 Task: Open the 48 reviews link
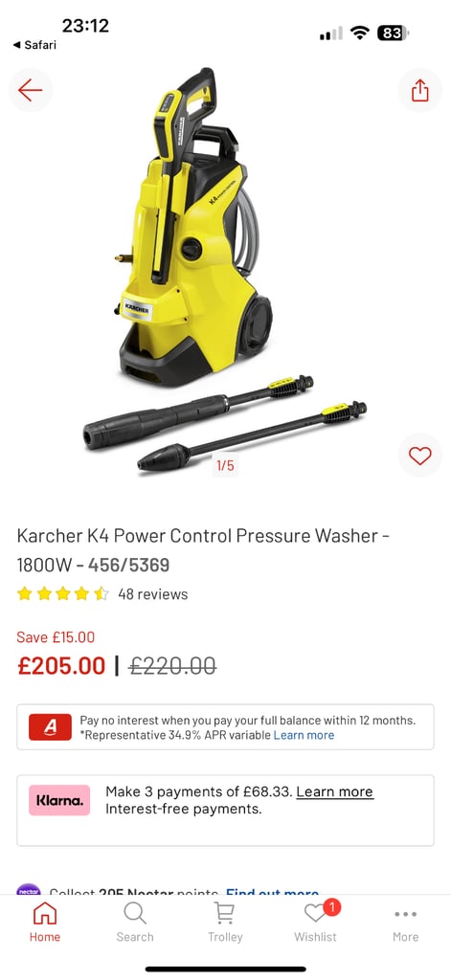152,593
